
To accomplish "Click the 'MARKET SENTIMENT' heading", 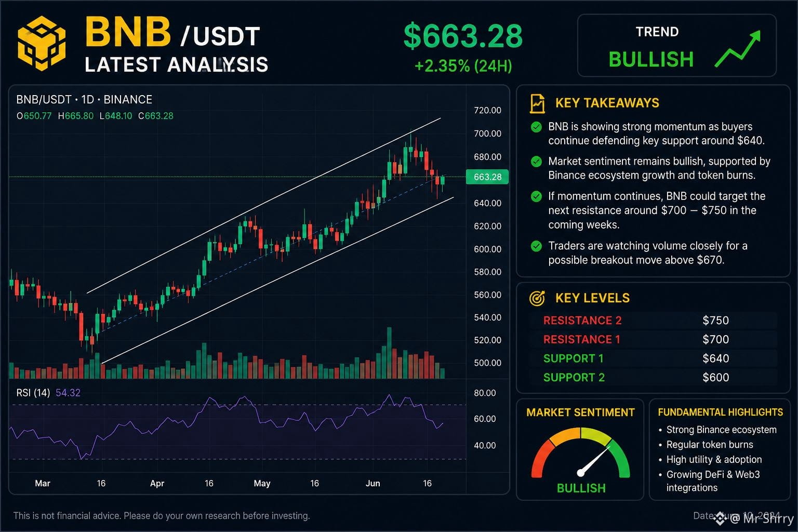I will click(x=580, y=413).
